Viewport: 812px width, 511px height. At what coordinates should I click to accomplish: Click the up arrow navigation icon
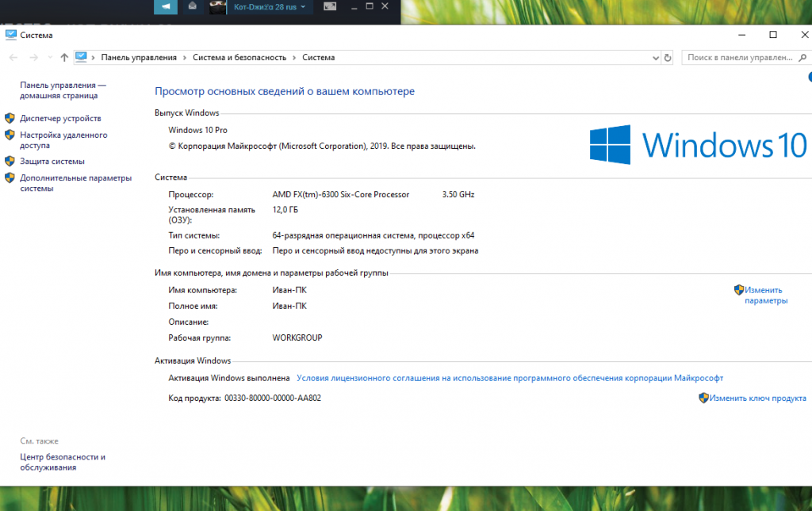pos(64,58)
